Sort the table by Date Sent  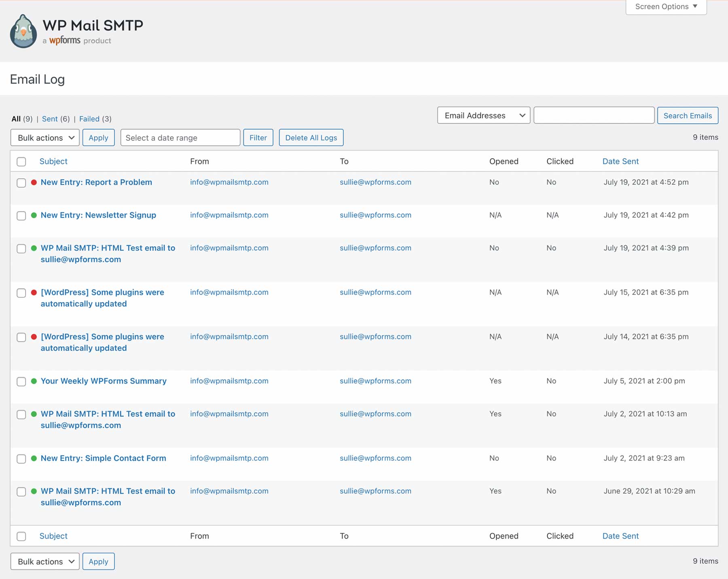[x=620, y=161]
